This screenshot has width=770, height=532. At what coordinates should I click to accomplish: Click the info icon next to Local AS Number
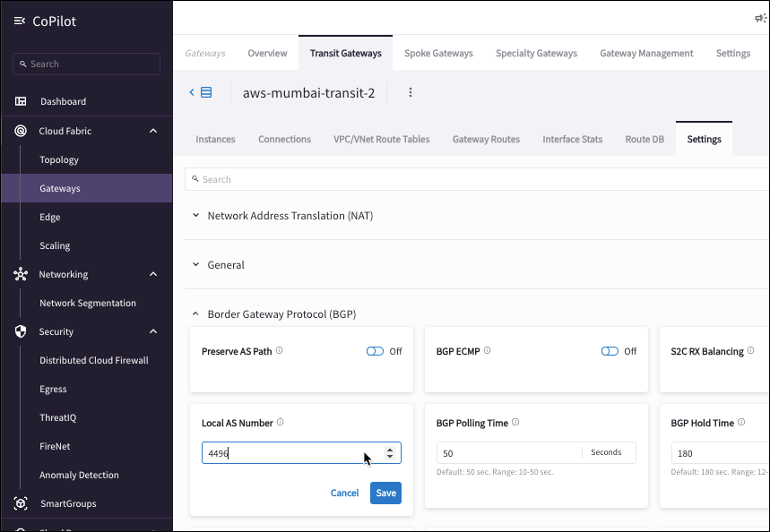[x=281, y=423]
